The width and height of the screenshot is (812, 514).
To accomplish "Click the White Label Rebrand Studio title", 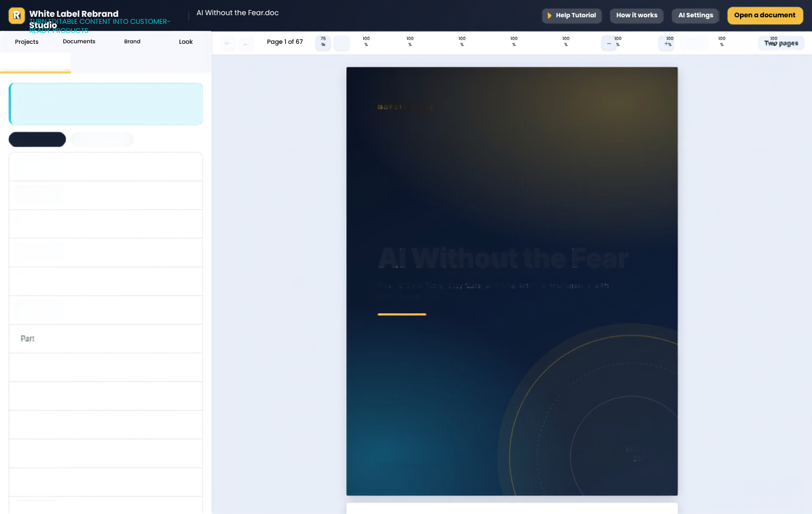I will point(74,19).
